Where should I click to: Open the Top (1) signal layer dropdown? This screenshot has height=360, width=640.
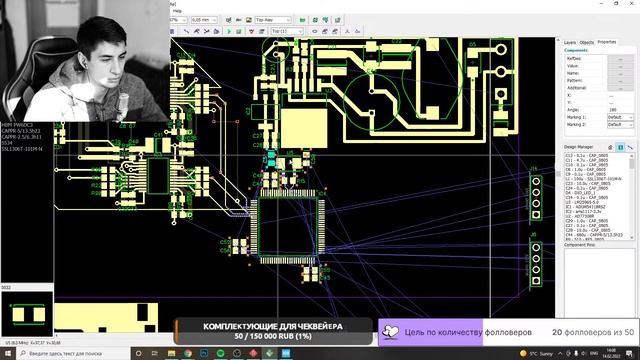coord(287,31)
